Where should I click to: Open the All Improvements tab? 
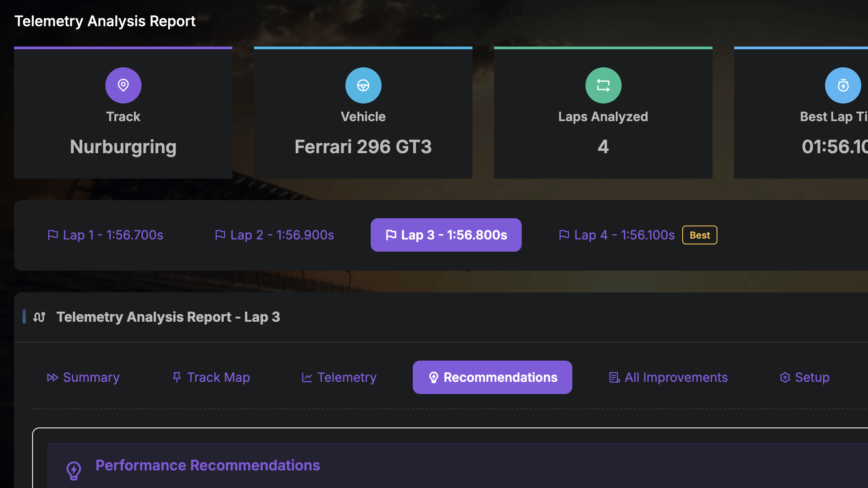point(668,377)
